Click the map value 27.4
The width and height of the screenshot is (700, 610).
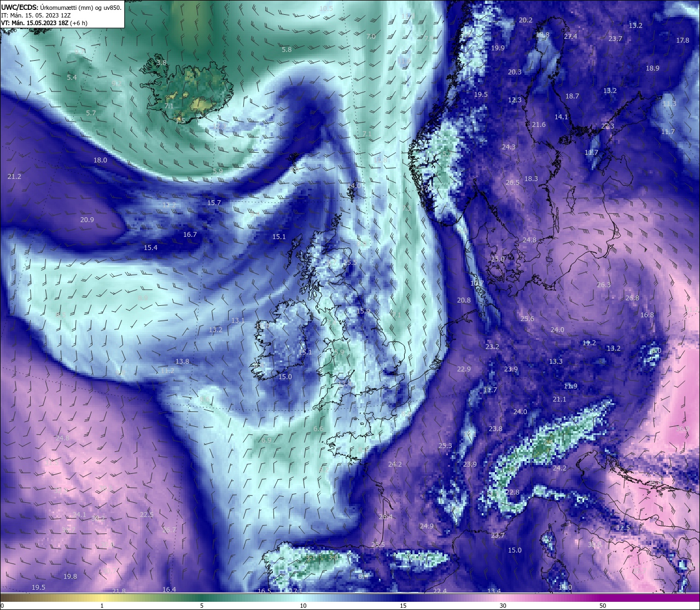(570, 36)
